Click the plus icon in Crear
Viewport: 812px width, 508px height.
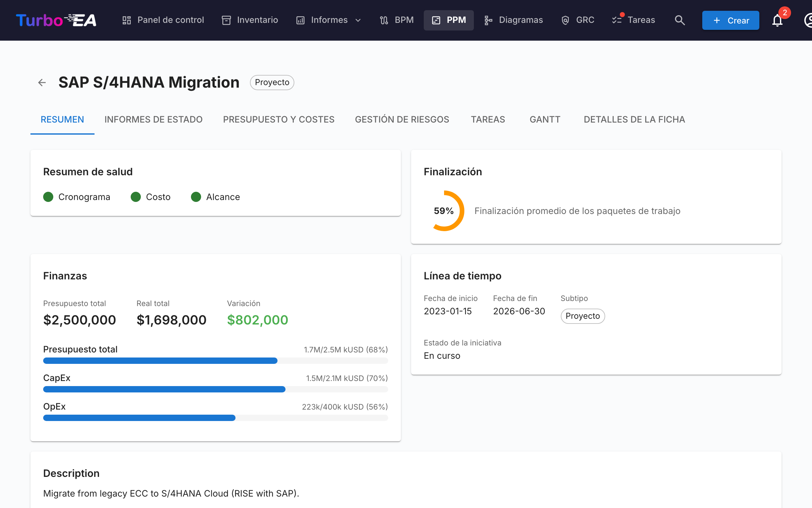717,20
